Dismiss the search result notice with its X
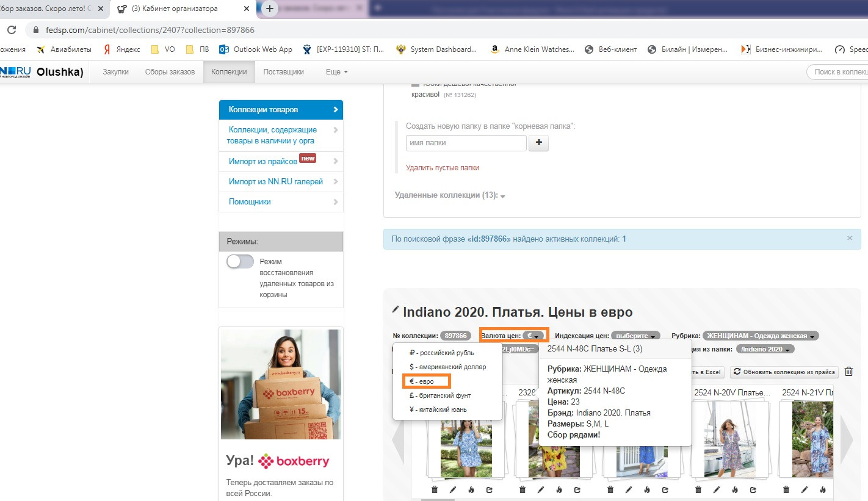Viewport: 868px width, 501px height. (x=850, y=238)
